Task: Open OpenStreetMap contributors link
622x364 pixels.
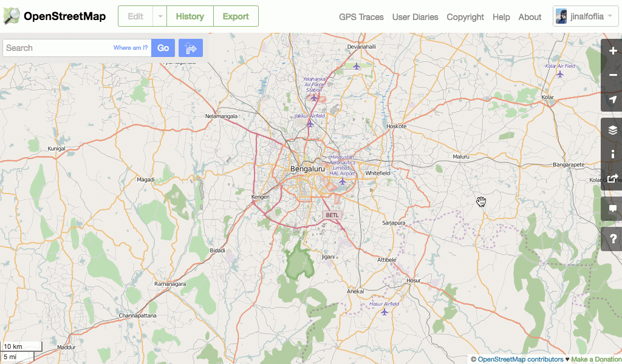Action: (x=521, y=359)
